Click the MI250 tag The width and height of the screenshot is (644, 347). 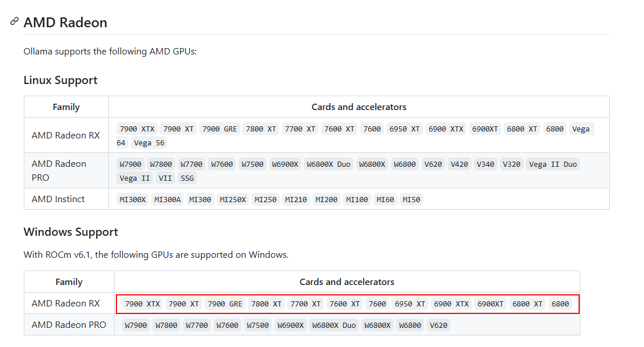(265, 200)
